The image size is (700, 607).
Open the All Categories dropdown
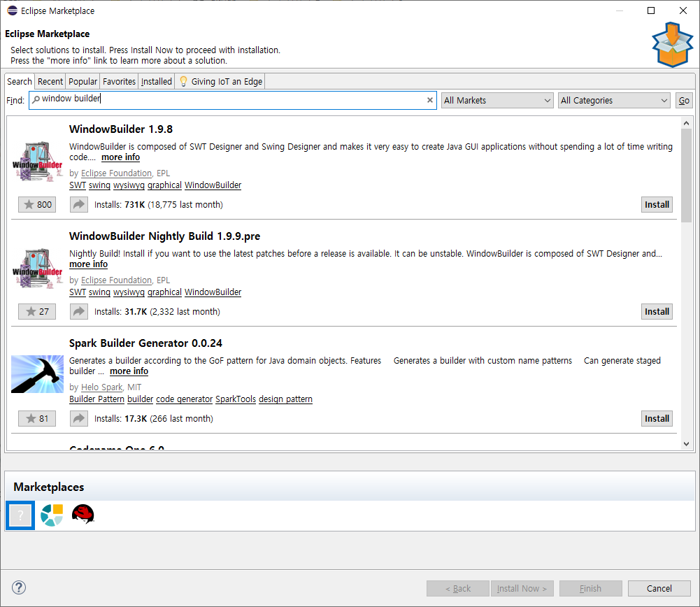pos(614,101)
